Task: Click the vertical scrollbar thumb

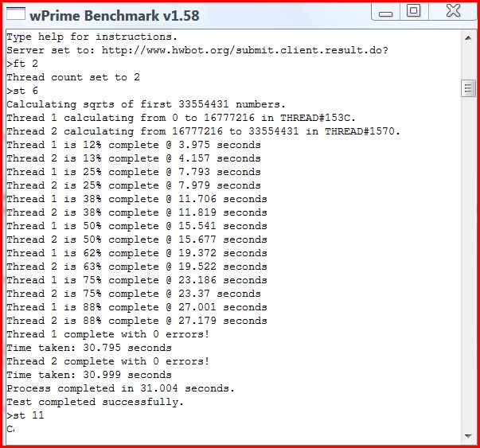Action: (x=468, y=88)
